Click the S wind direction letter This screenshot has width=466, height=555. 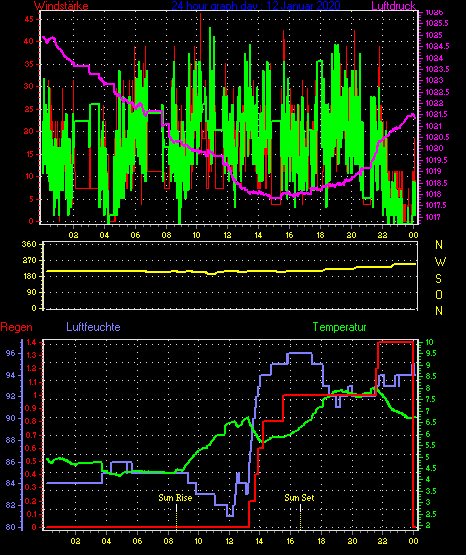[438, 279]
